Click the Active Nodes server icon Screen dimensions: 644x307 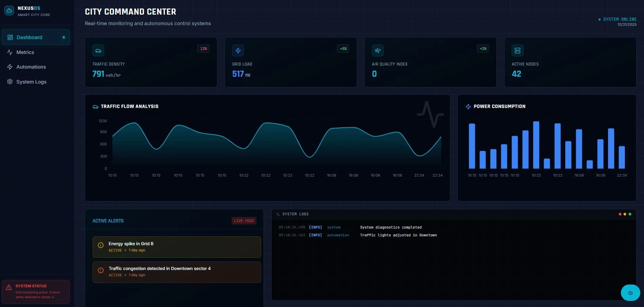click(x=518, y=51)
